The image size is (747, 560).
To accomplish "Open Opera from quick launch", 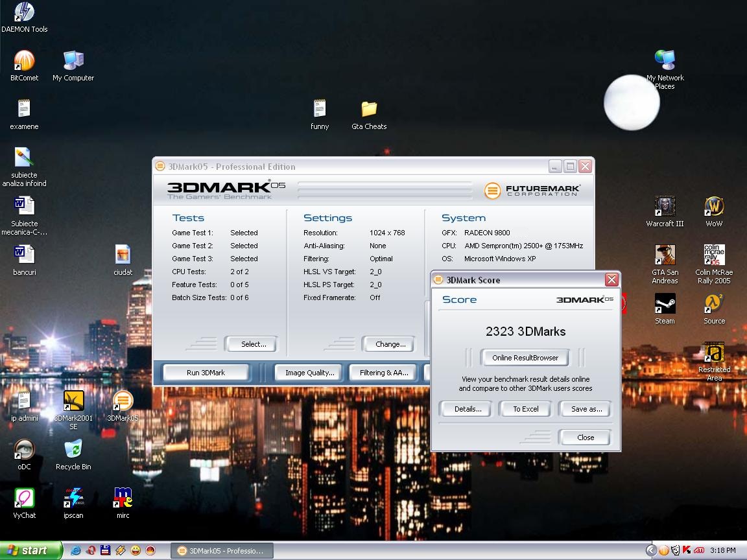I will click(x=91, y=550).
